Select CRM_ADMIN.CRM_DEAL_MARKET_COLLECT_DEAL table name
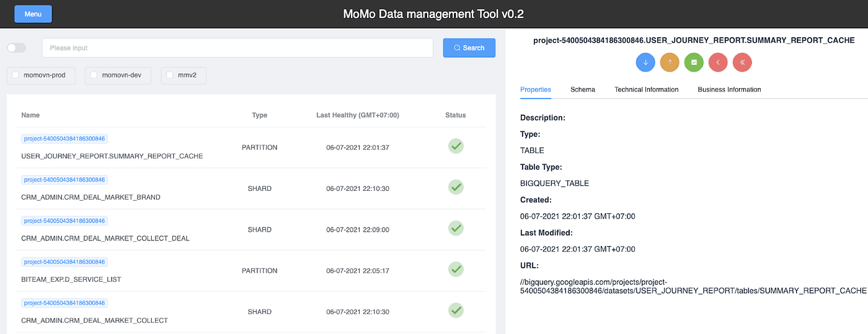Viewport: 868px width, 334px height. click(105, 238)
